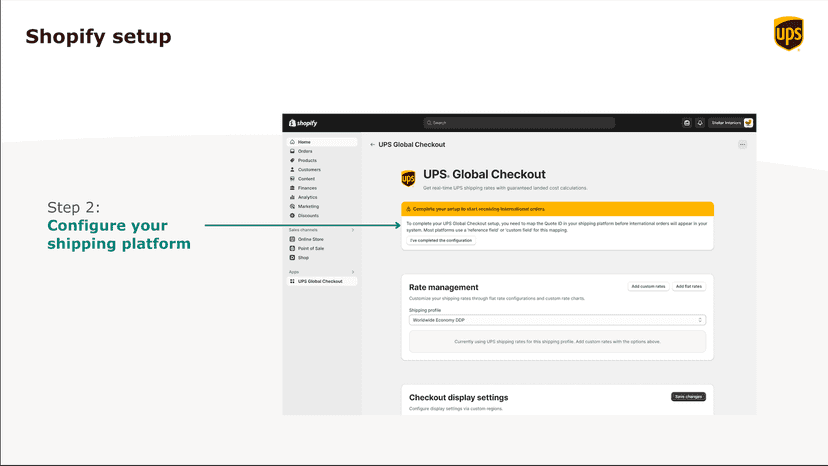
Task: Expand the Apps section chevron
Action: point(353,272)
